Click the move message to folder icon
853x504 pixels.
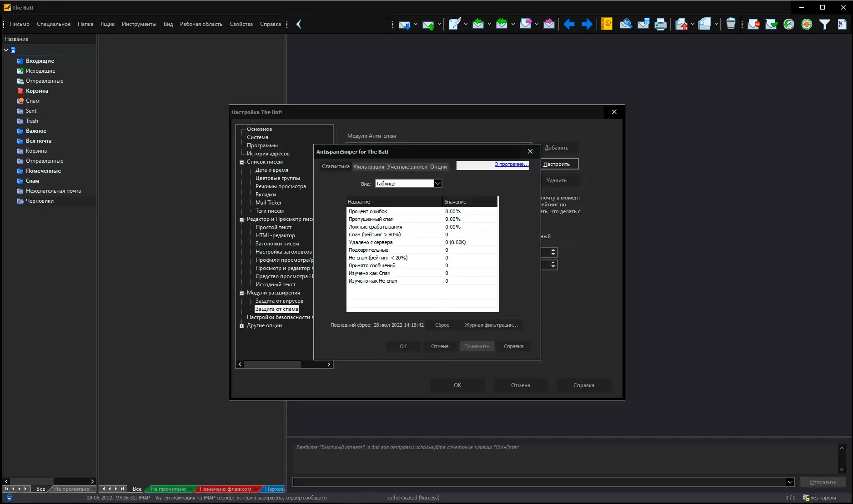(681, 24)
